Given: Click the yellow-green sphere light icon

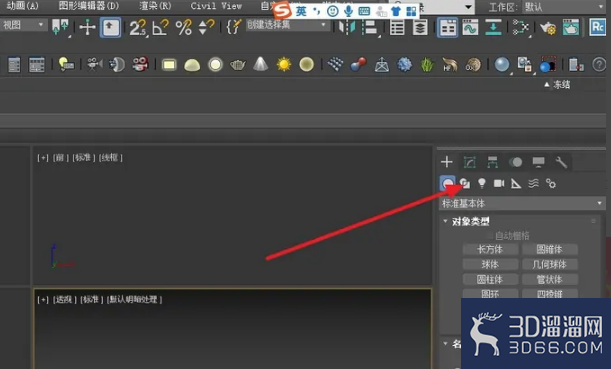Looking at the screenshot, I should point(307,64).
